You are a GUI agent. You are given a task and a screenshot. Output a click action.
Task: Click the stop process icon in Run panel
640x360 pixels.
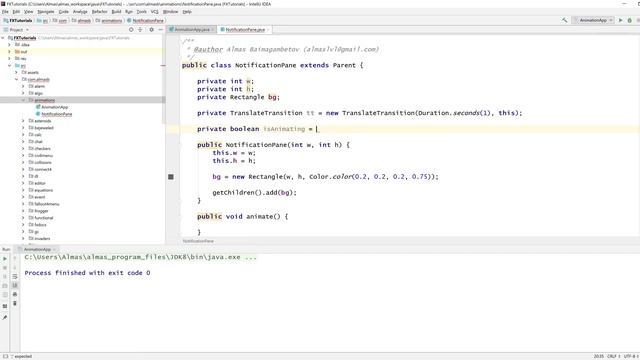click(x=5, y=268)
